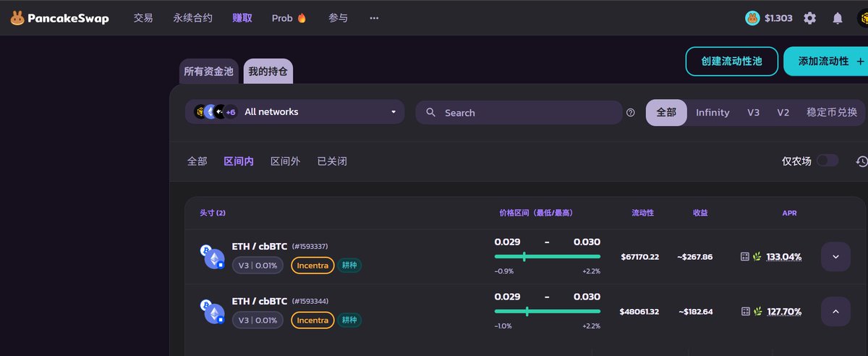Image resolution: width=868 pixels, height=356 pixels.
Task: Click the V3 | 0.01% badge of #1593344
Action: coord(258,320)
